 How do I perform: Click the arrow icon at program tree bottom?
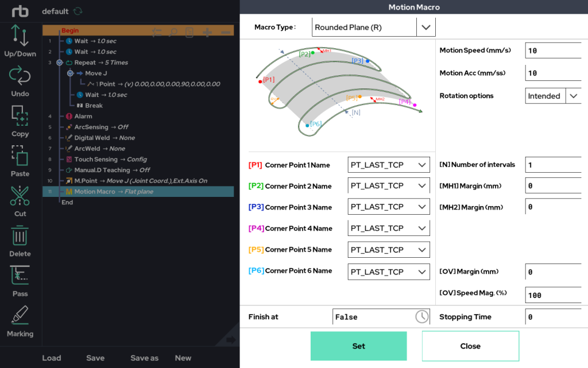point(231,340)
